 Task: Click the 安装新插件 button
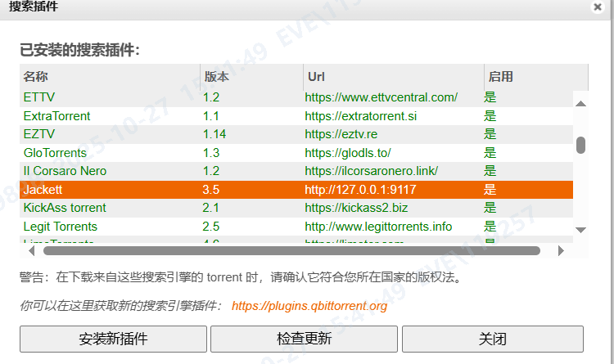[113, 339]
